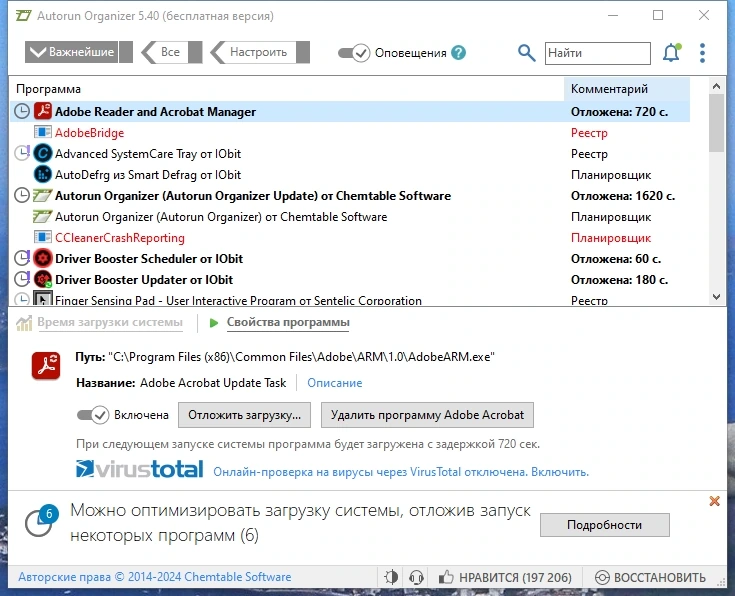Open the notifications bell icon
This screenshot has width=735, height=596.
click(x=671, y=53)
